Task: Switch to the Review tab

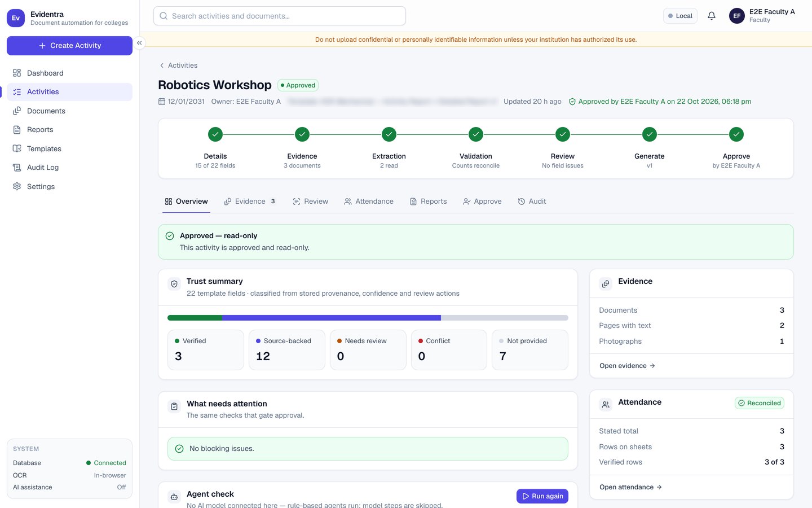Action: tap(311, 202)
